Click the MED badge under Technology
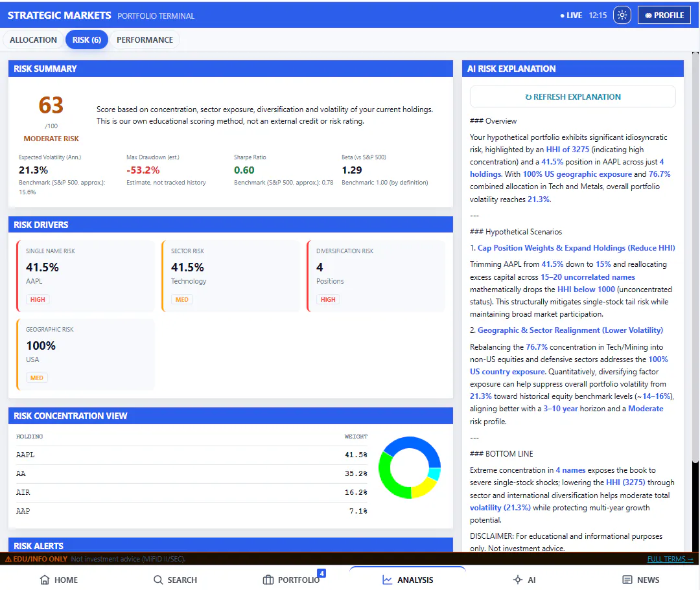Screen dimensions: 700x590 tap(181, 299)
